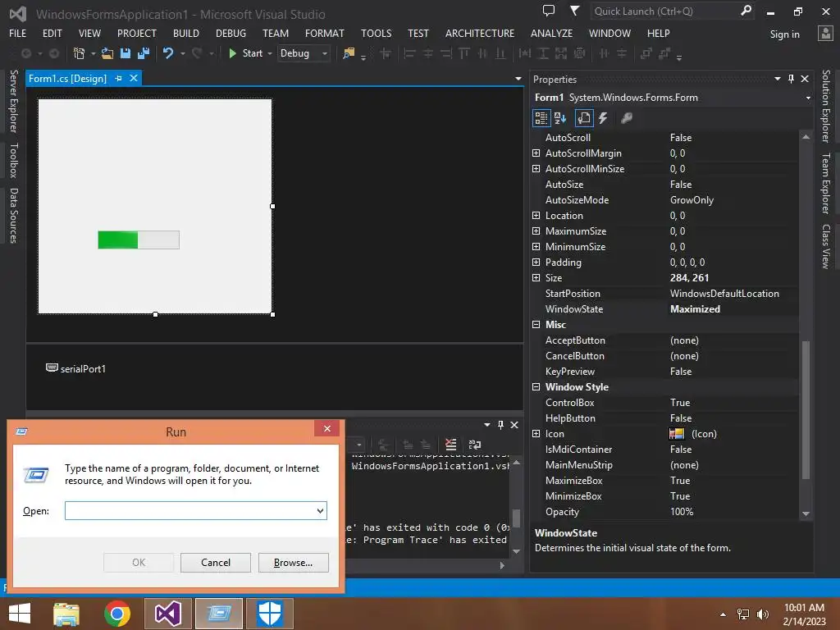Expand the Size property
This screenshot has width=840, height=630.
tap(536, 277)
